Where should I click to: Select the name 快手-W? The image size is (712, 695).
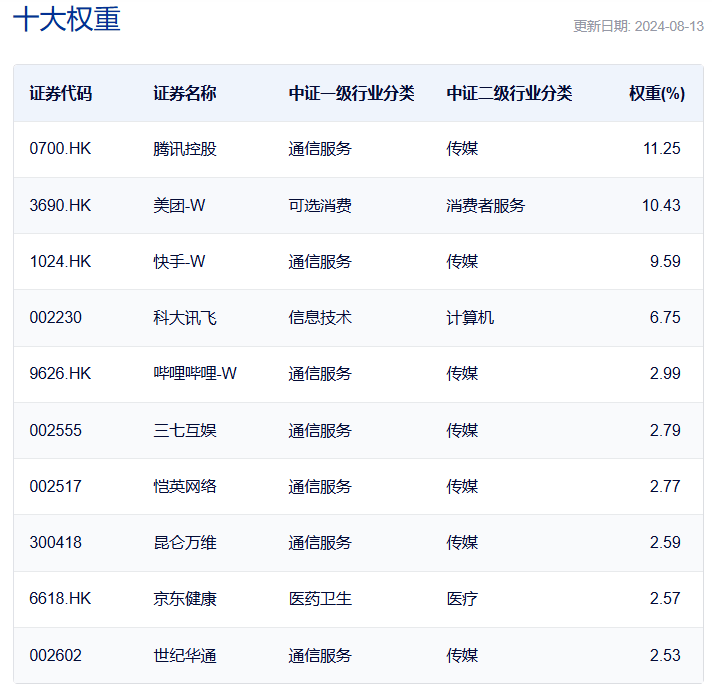tap(179, 261)
